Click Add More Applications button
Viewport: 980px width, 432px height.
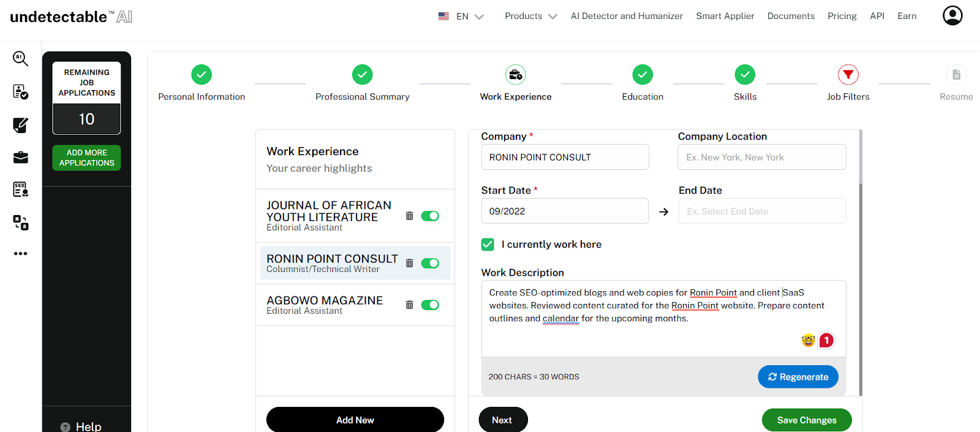pos(86,157)
